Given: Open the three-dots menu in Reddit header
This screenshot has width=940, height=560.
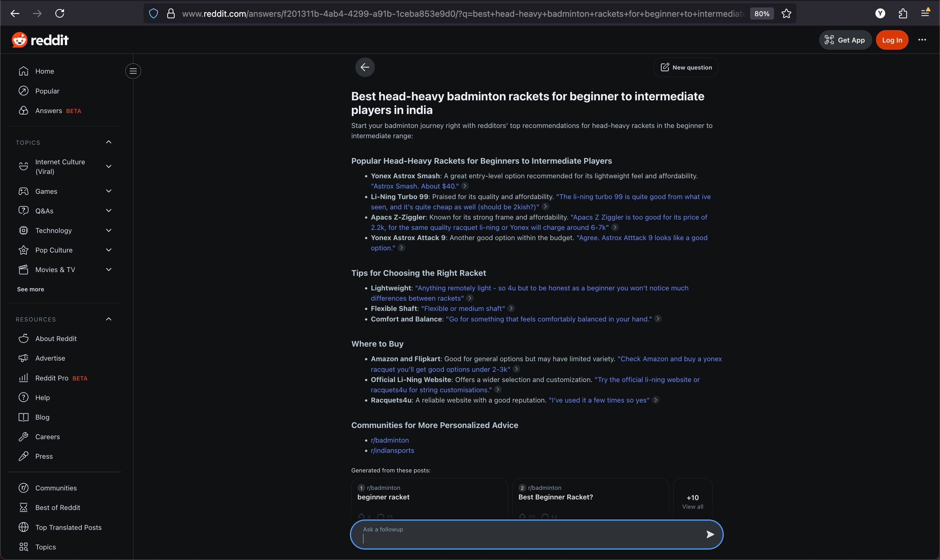Looking at the screenshot, I should click(x=922, y=40).
